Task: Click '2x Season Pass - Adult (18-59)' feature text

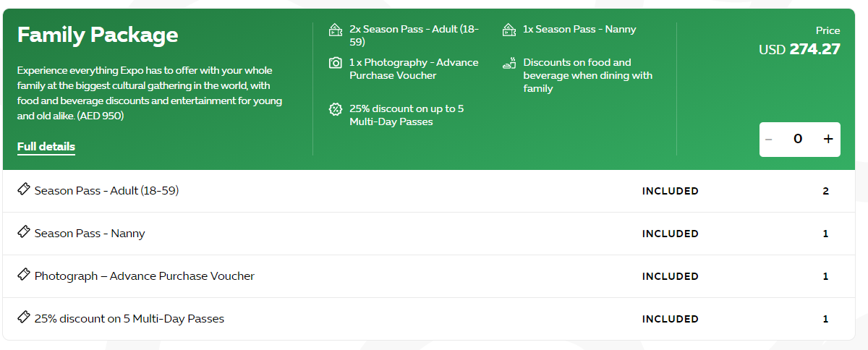Action: coord(414,36)
